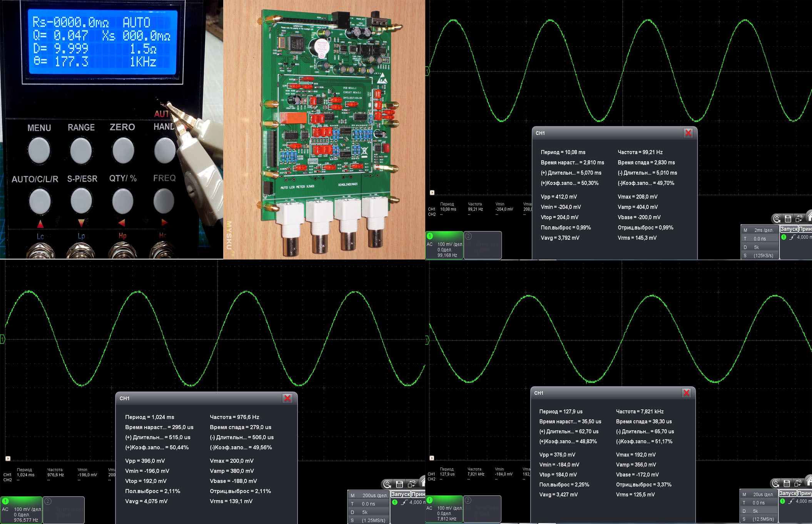Click the Частота = 7,821 kHz reading

640,412
